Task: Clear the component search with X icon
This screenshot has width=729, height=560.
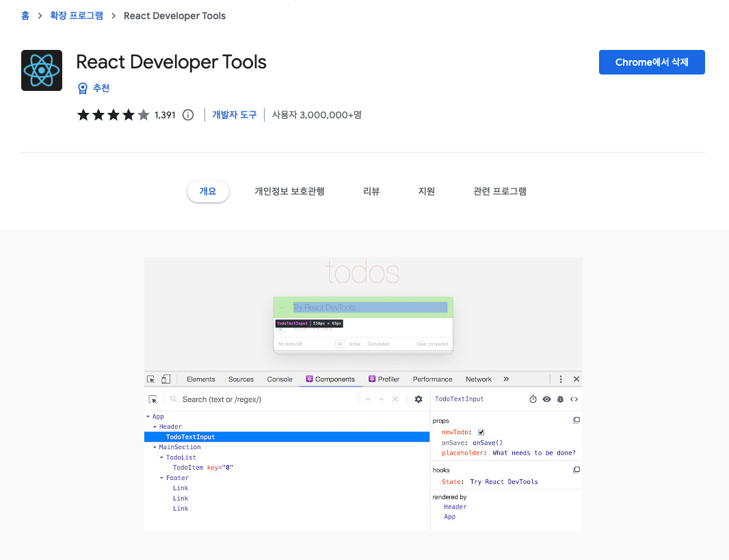Action: pyautogui.click(x=395, y=399)
